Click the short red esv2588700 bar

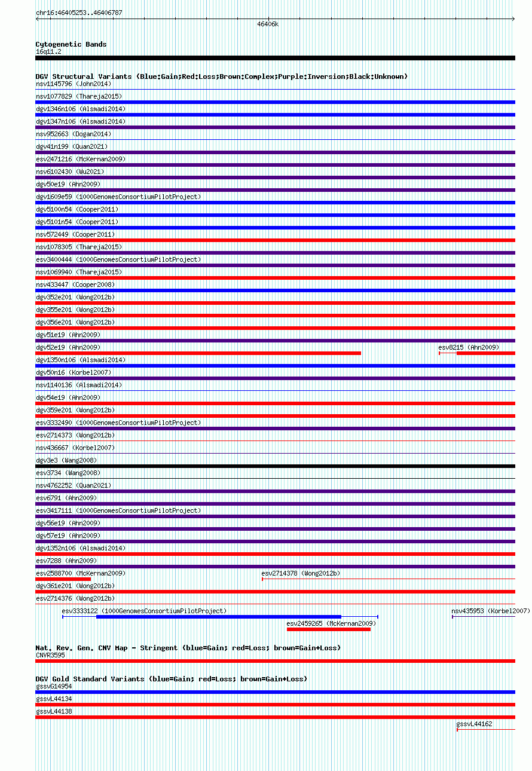tap(63, 579)
